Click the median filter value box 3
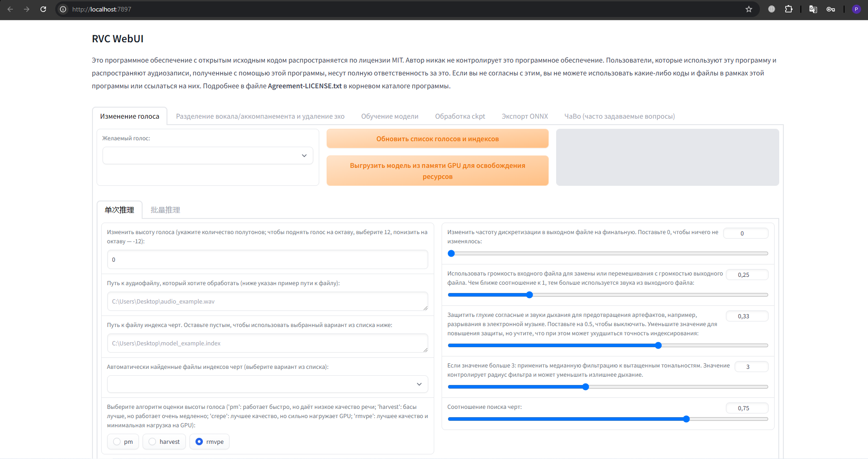The height and width of the screenshot is (459, 868). [752, 367]
